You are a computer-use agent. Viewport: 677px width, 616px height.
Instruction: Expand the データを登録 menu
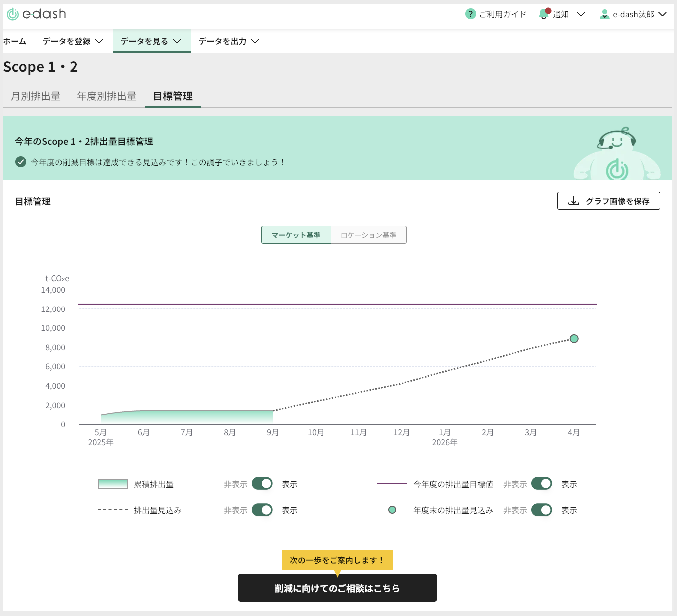tap(72, 41)
